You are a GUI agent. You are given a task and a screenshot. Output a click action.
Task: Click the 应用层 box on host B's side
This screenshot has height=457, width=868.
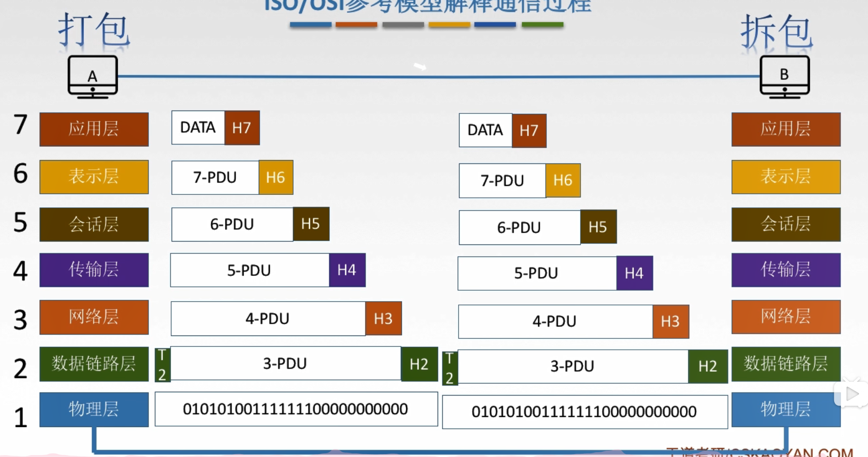tap(786, 129)
